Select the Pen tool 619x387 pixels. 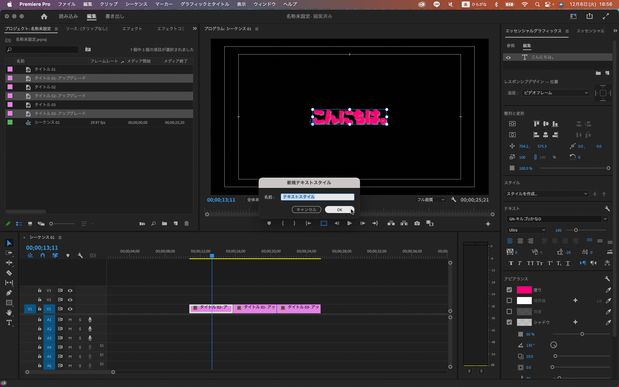[x=9, y=293]
